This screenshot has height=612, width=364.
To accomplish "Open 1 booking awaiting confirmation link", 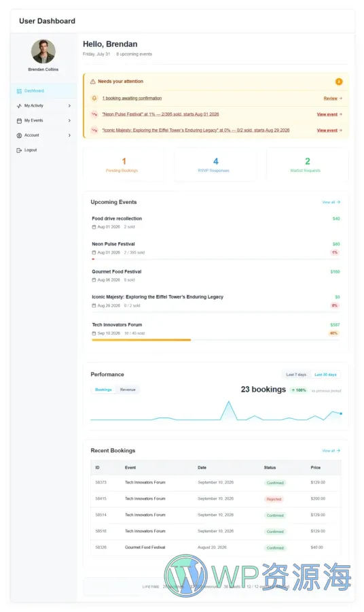I will coord(132,99).
